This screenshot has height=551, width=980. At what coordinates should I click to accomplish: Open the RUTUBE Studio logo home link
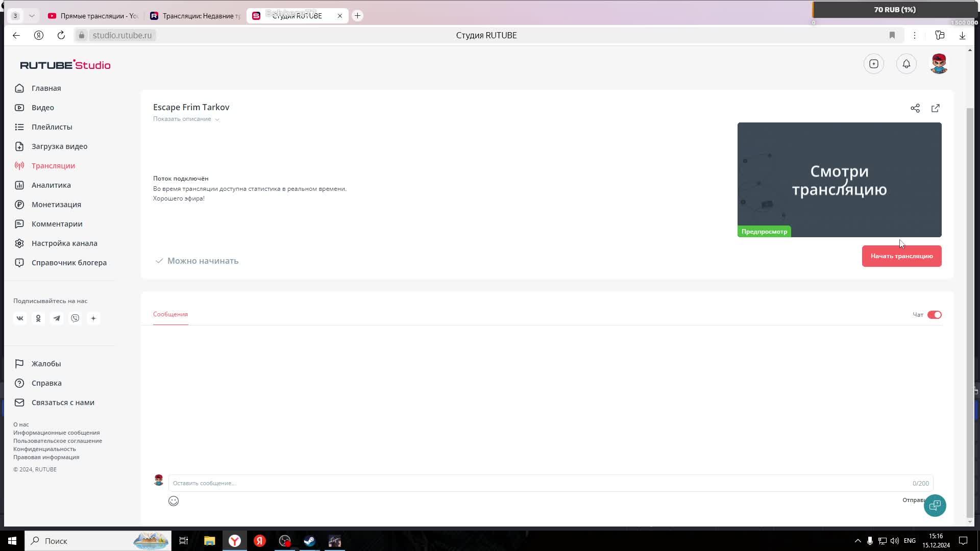[65, 65]
